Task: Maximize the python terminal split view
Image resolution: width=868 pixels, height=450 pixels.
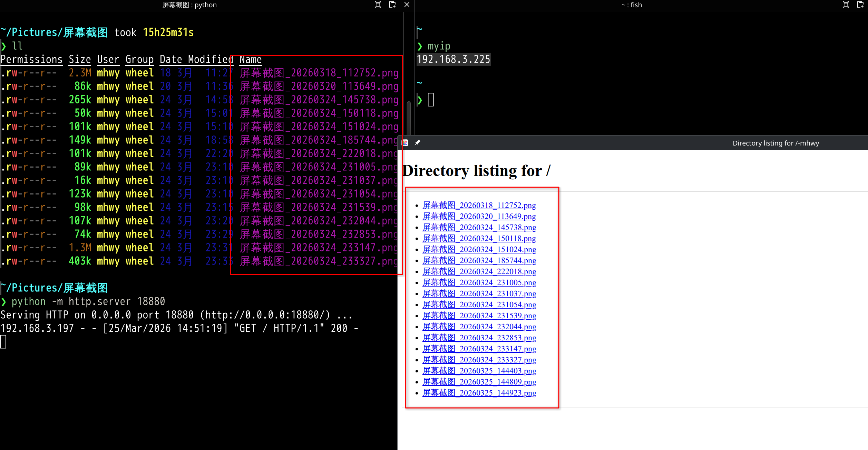Action: (x=378, y=5)
